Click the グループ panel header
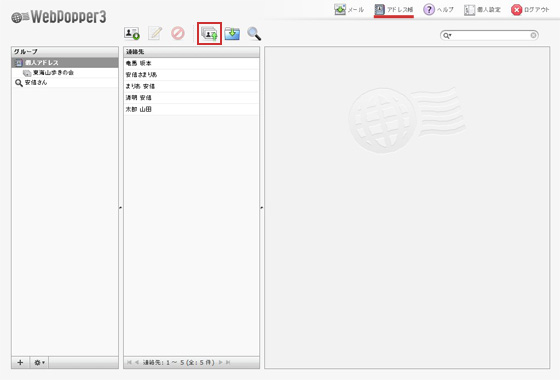 (65, 52)
